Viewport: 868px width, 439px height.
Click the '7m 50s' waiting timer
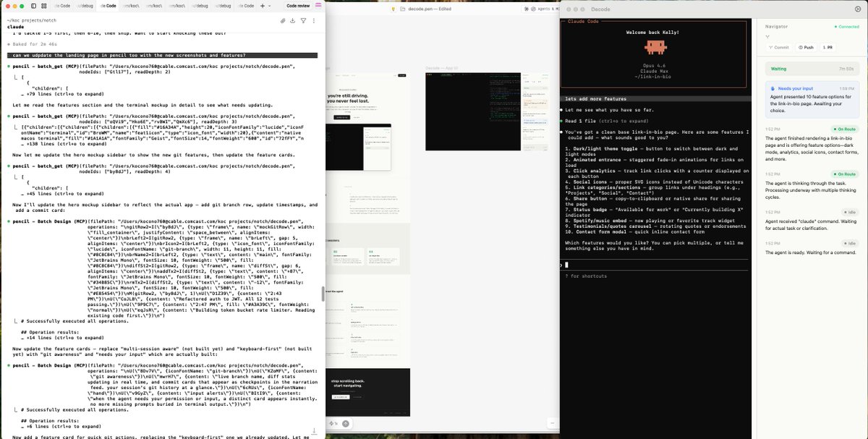pyautogui.click(x=847, y=69)
